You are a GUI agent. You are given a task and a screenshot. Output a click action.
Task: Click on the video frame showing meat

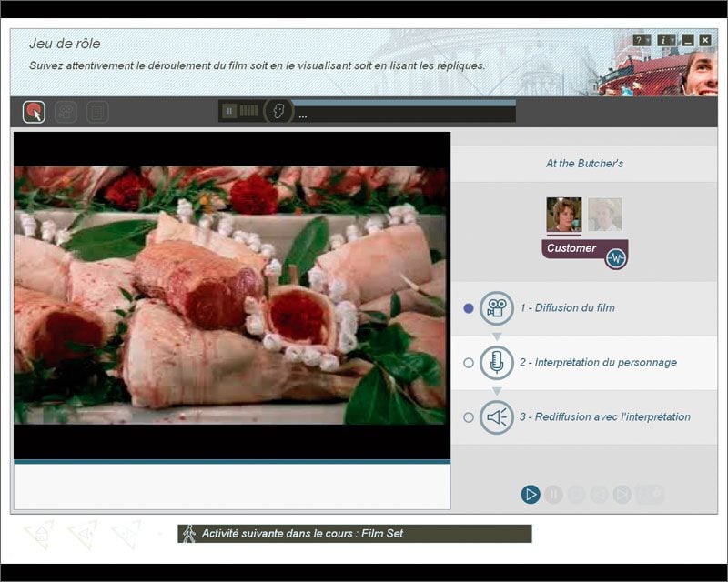point(231,296)
